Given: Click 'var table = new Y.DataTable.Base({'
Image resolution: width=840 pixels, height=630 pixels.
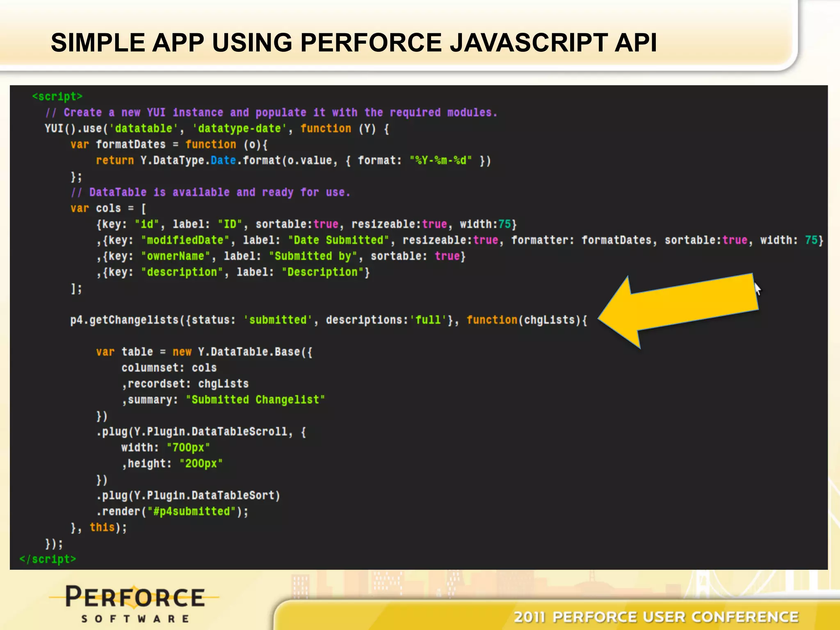Looking at the screenshot, I should (x=204, y=352).
